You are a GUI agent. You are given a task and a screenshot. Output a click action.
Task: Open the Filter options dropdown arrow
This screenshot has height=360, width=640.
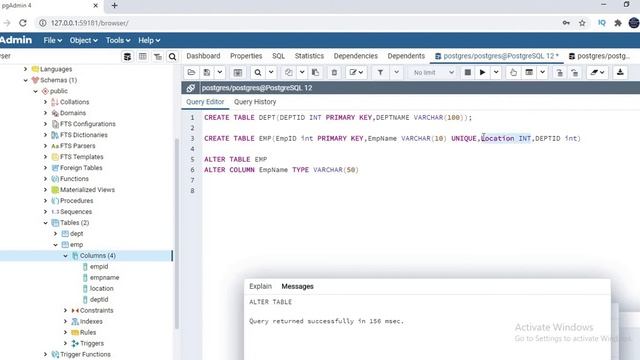396,73
